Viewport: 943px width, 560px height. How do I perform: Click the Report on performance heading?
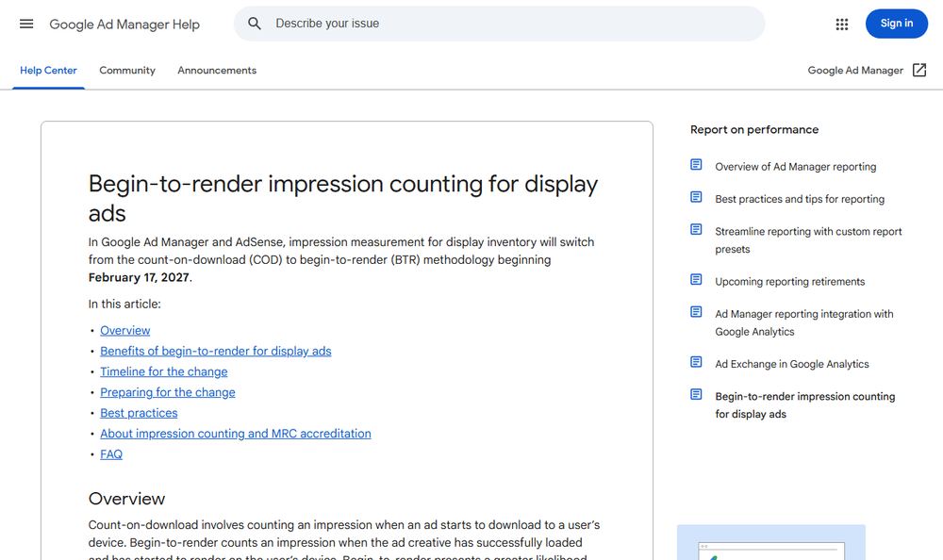[754, 129]
